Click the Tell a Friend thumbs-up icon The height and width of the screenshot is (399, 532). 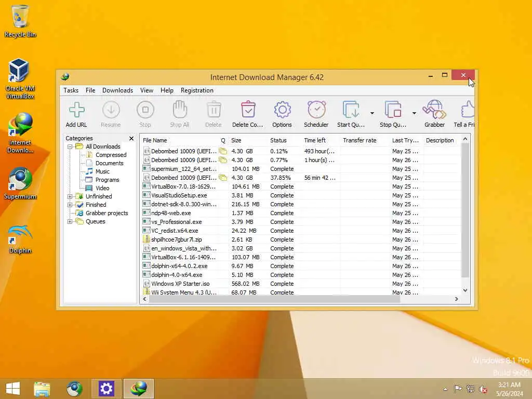point(468,110)
